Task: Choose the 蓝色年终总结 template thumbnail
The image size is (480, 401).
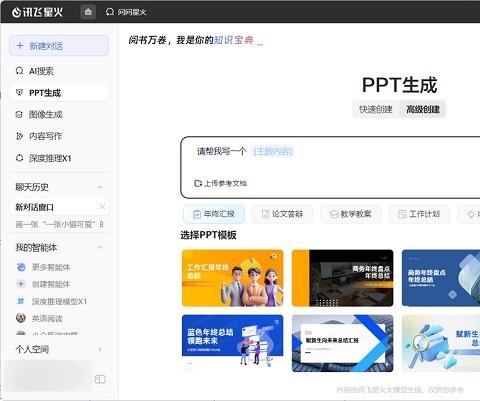Action: coord(233,343)
